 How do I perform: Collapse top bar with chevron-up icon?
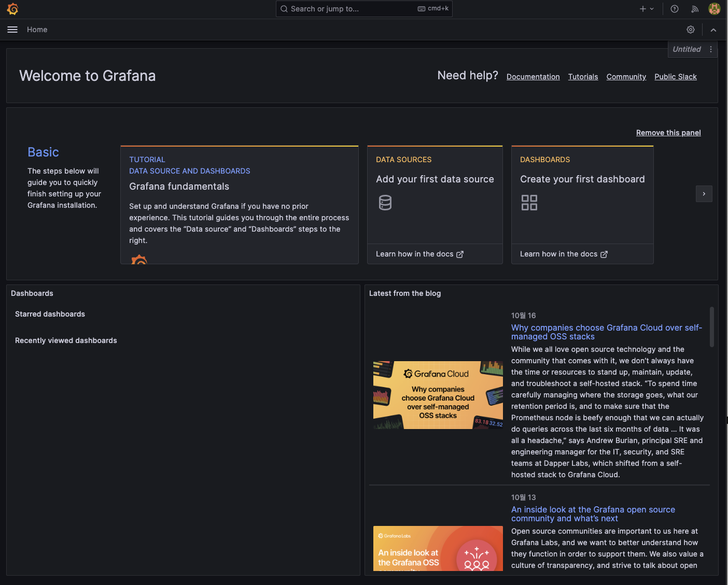(x=713, y=30)
